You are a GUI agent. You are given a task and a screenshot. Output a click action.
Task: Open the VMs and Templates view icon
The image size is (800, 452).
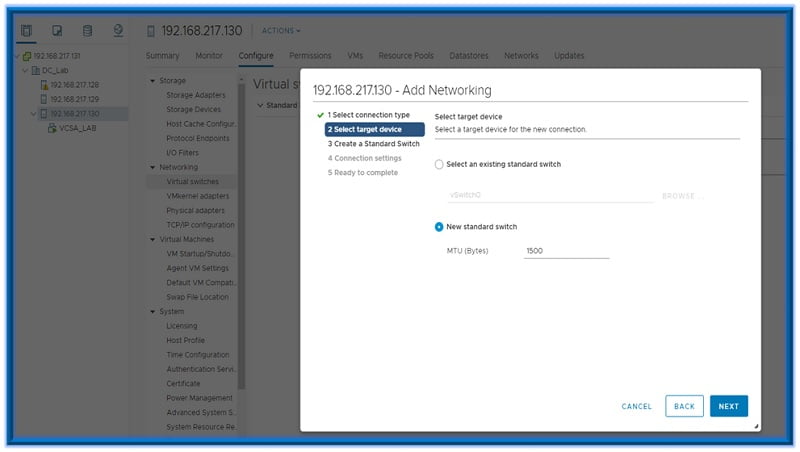(57, 30)
